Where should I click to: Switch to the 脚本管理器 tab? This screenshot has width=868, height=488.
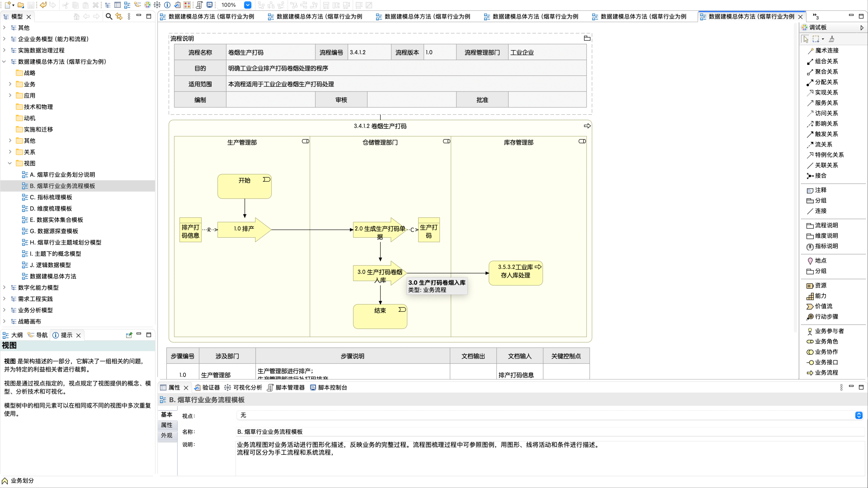286,387
